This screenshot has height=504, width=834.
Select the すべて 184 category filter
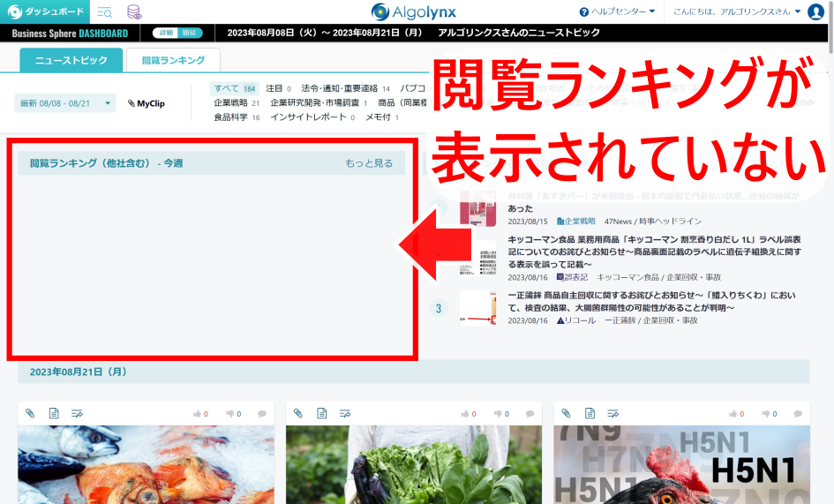pyautogui.click(x=234, y=88)
